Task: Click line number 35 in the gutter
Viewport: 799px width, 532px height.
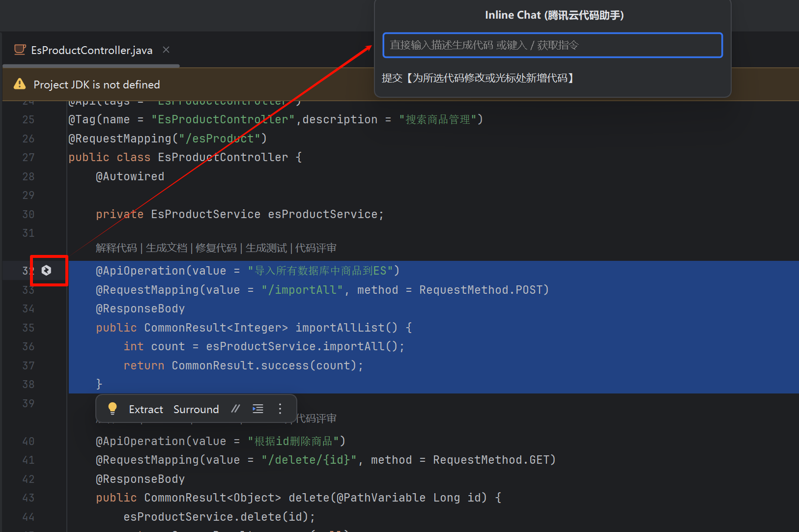Action: [x=29, y=328]
